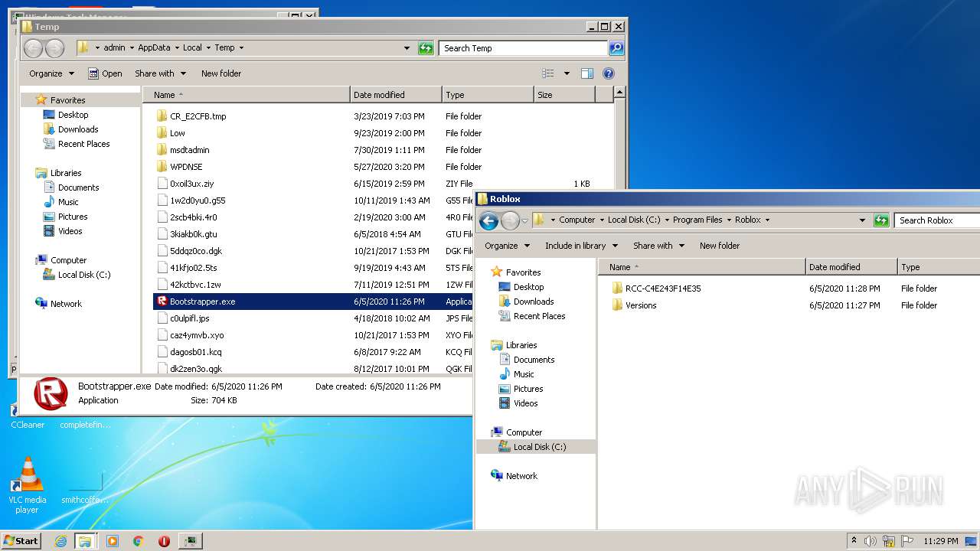The width and height of the screenshot is (980, 551).
Task: Click the Back arrow in Roblox window
Action: (488, 220)
